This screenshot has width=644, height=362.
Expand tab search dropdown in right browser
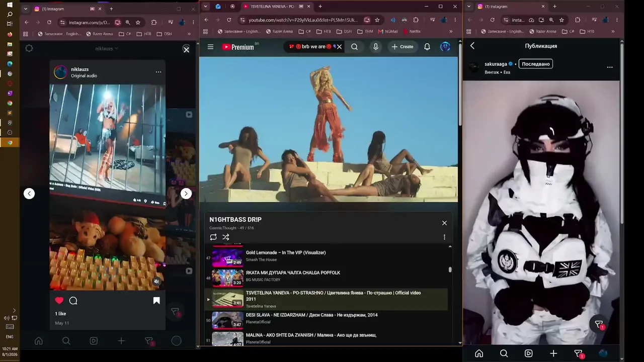point(469,7)
